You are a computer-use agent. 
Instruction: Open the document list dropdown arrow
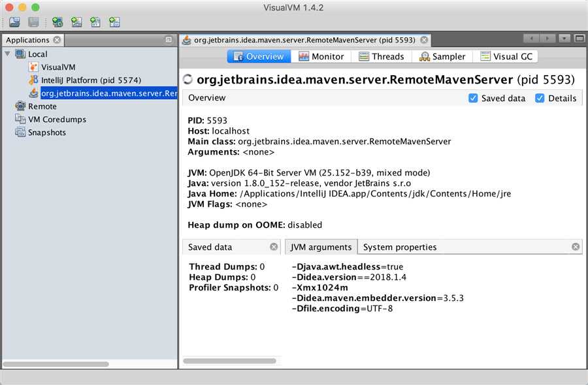(x=564, y=38)
